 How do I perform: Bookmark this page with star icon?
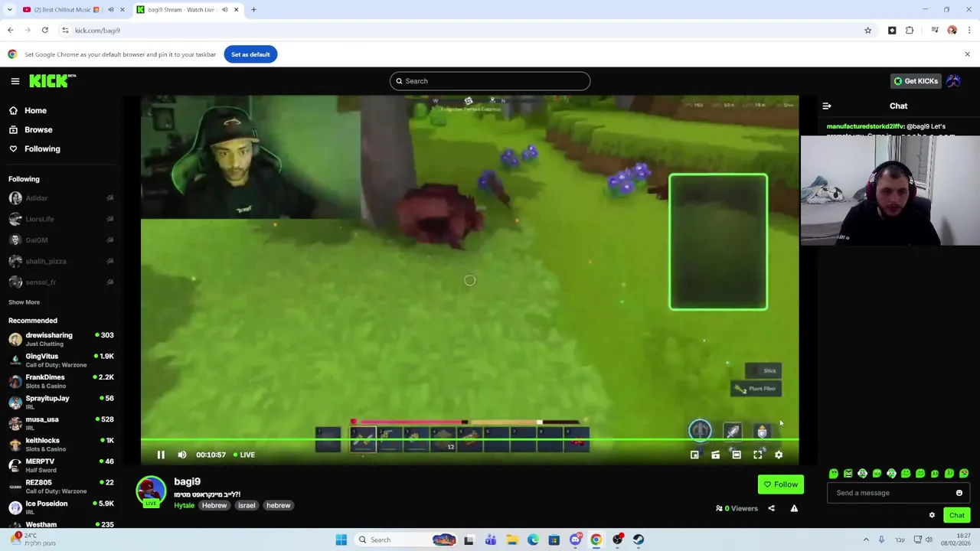[x=867, y=31]
